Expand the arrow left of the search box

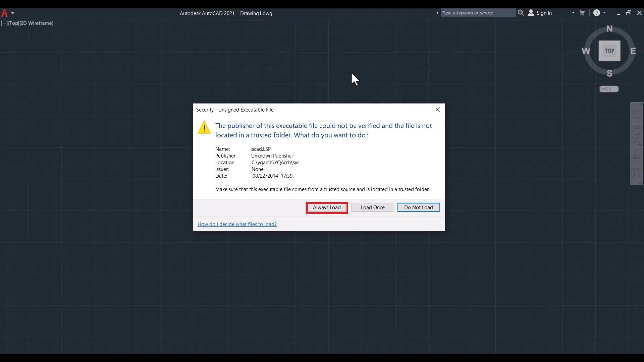point(437,13)
